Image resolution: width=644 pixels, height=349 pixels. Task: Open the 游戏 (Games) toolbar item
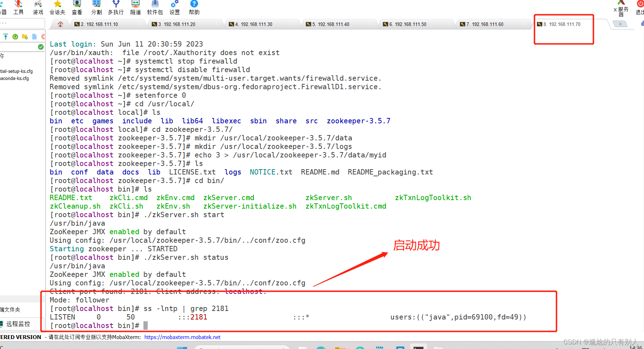(x=38, y=7)
